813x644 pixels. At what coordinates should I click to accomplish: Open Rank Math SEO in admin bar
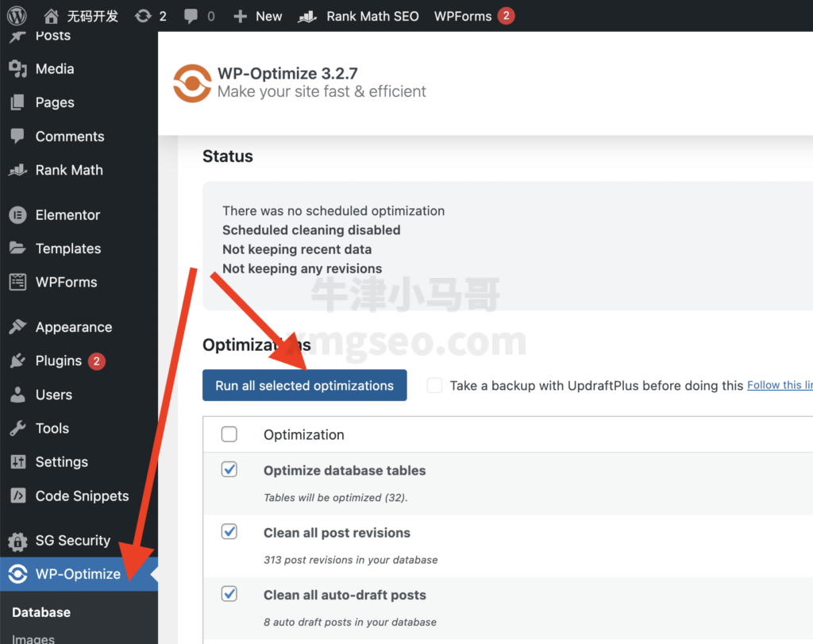tap(372, 16)
